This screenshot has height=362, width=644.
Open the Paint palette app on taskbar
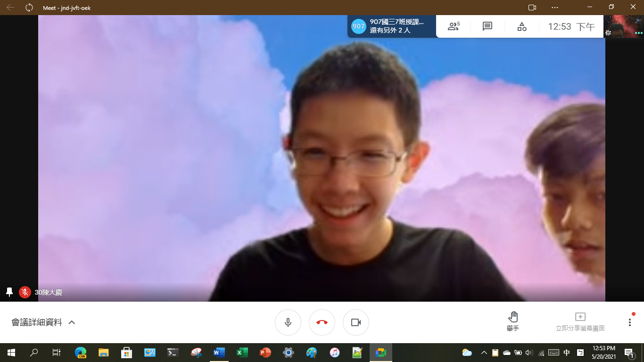(312, 353)
